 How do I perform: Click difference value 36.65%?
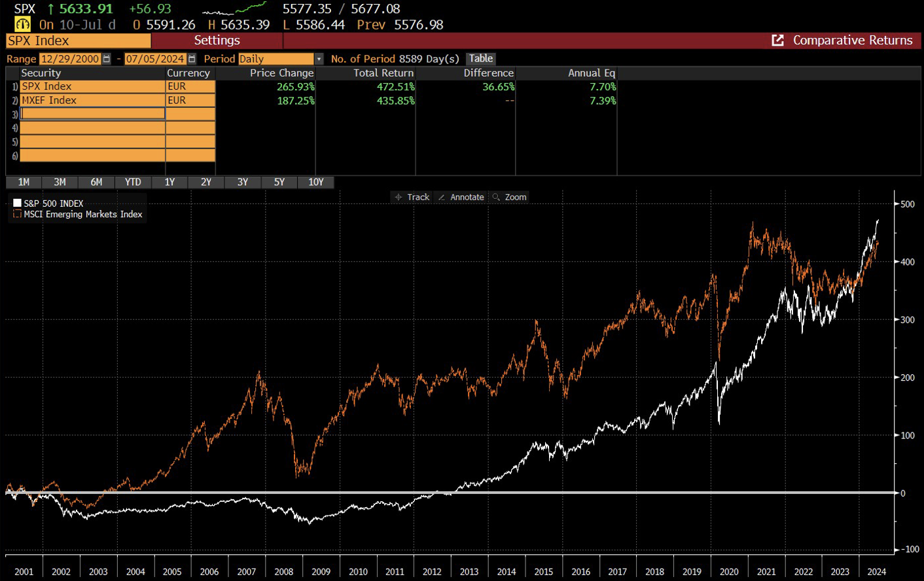499,86
